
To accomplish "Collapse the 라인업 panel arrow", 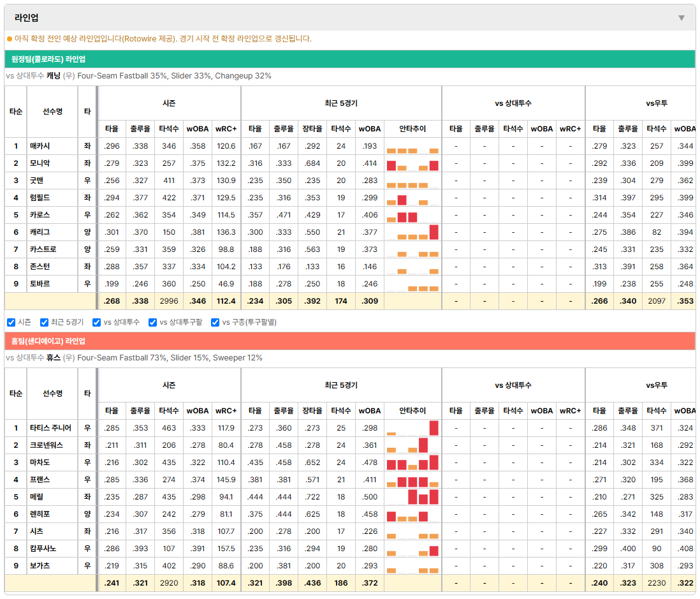I will [x=682, y=18].
